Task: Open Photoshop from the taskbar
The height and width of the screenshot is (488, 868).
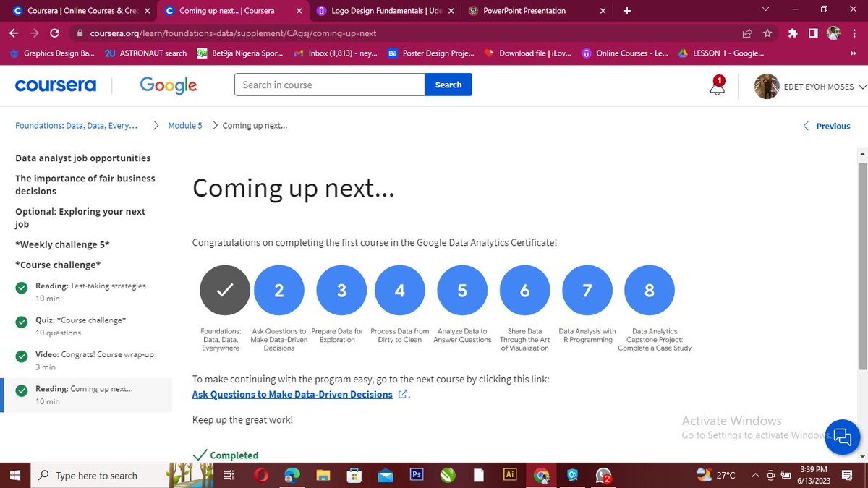Action: [x=417, y=475]
